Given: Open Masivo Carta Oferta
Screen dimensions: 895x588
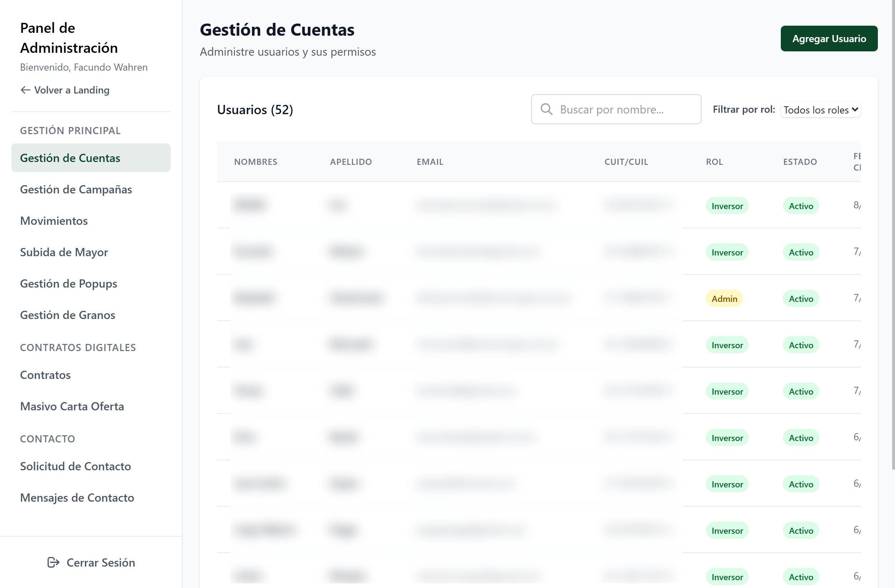Looking at the screenshot, I should pos(72,406).
